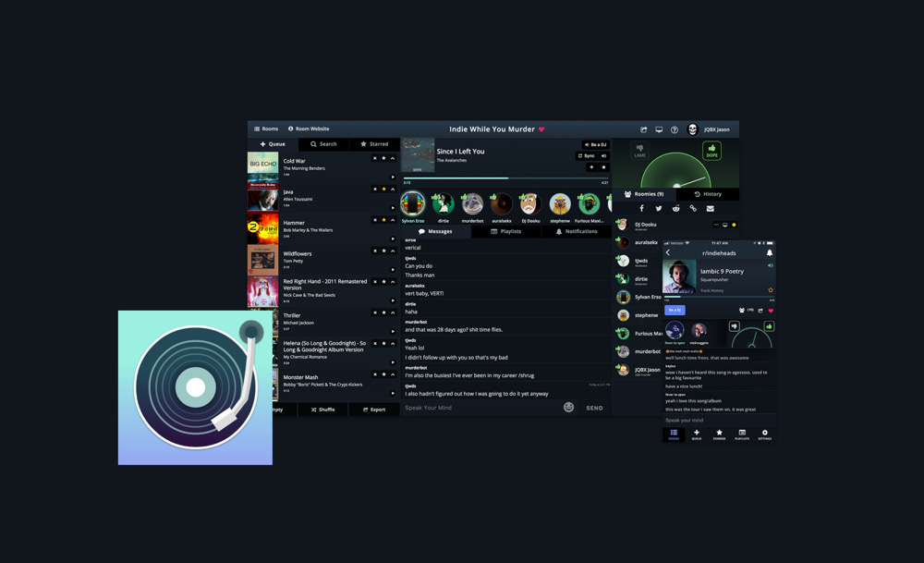Image resolution: width=924 pixels, height=563 pixels.
Task: Open the help question mark icon
Action: (675, 129)
